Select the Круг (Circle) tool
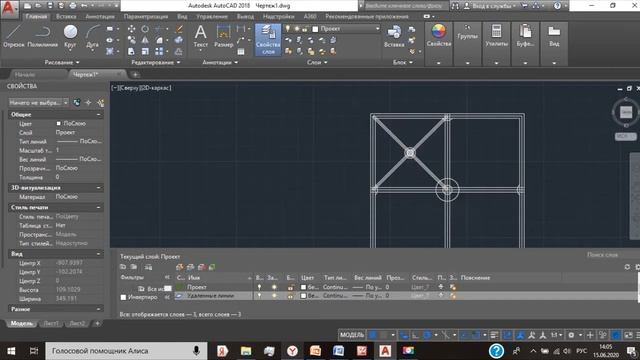Screen dimensions: 640x360 [70, 36]
